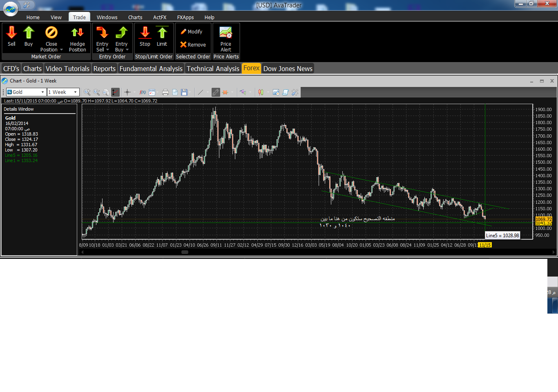Click the purple trading arrows icon
Screen dimensions: 558x392
(x=243, y=92)
